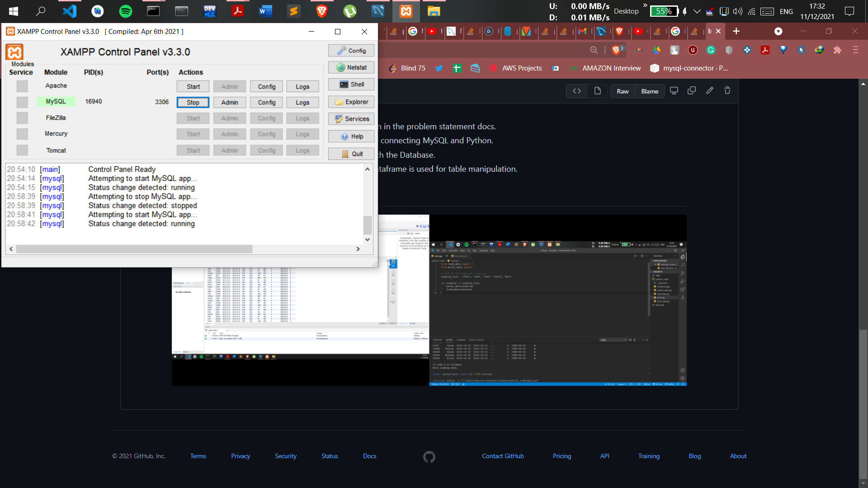
Task: Open the display source code icon
Action: (x=577, y=91)
